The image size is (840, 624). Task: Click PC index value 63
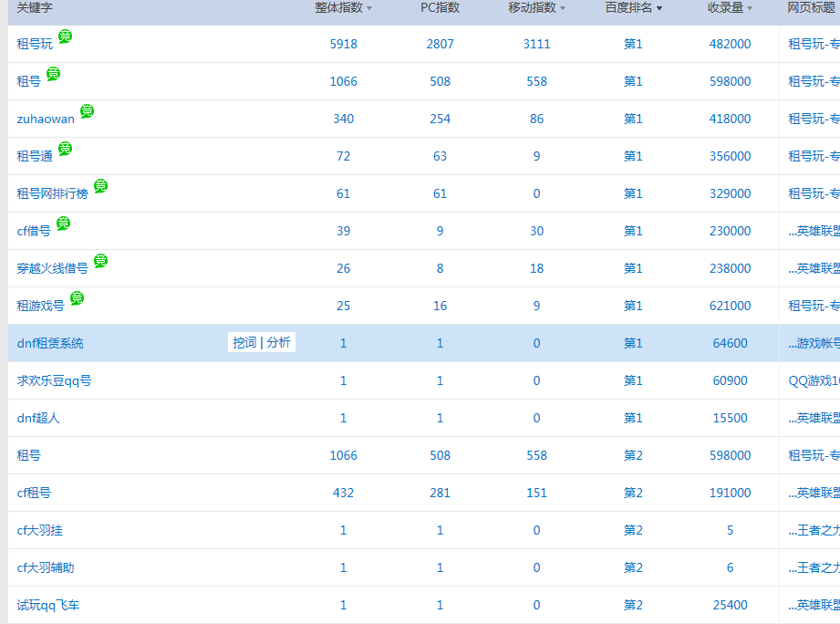[440, 156]
